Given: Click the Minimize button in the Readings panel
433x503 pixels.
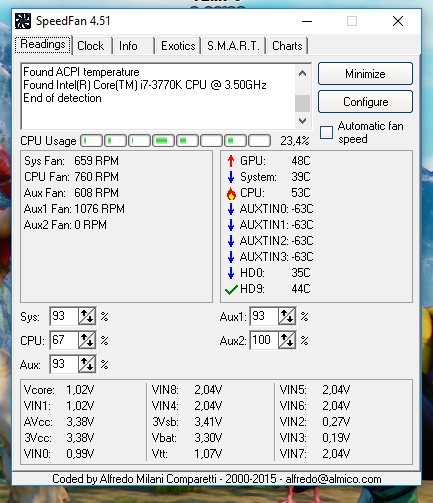Looking at the screenshot, I should [x=365, y=74].
